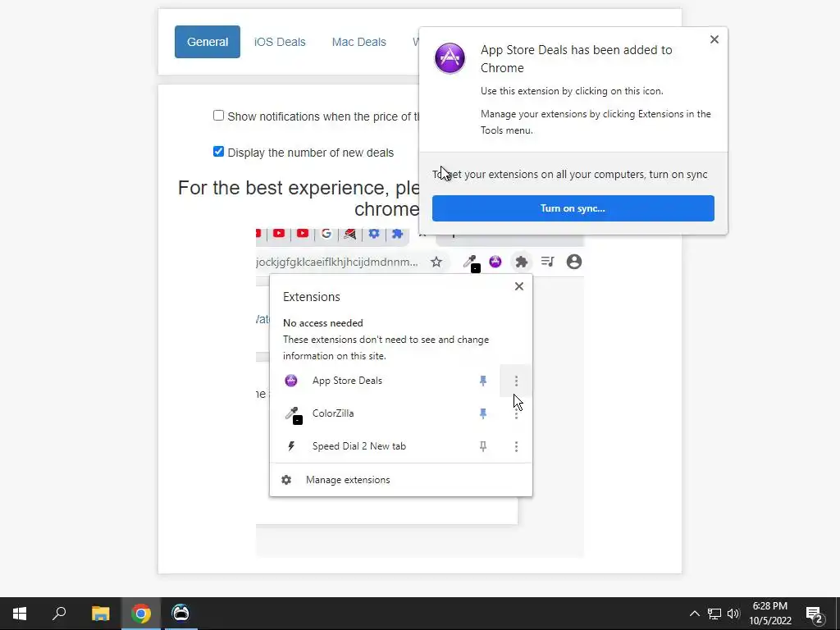Screen dimensions: 840x630
Task: Open Speed Dial 2 more options menu
Action: pos(517,446)
